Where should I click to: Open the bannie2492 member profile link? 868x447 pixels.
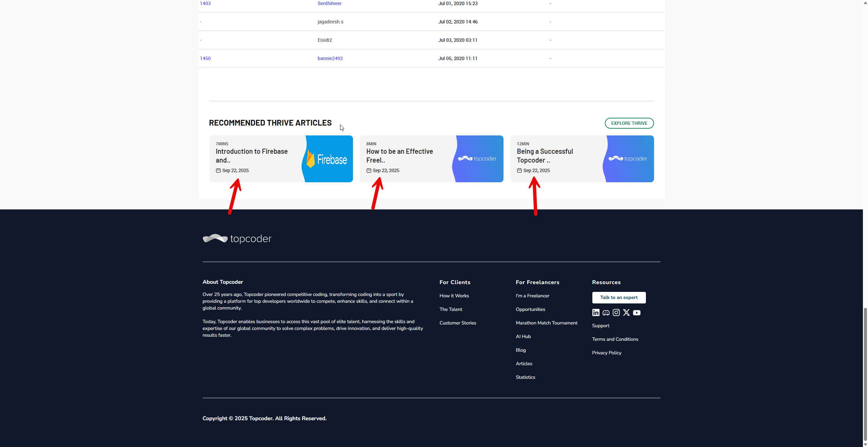330,58
